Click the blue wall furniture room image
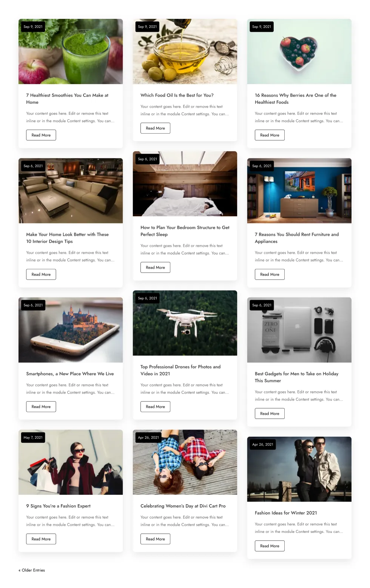This screenshot has width=370, height=588. (299, 191)
